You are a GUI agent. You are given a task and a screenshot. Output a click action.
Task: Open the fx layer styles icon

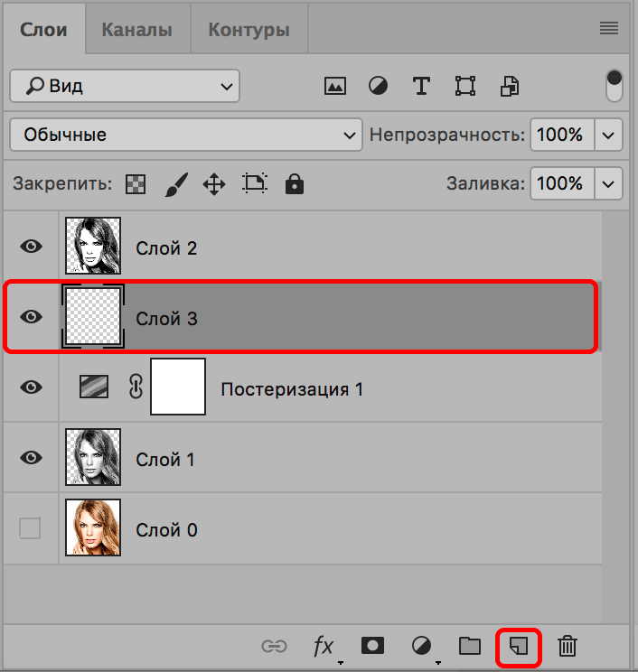click(x=324, y=646)
